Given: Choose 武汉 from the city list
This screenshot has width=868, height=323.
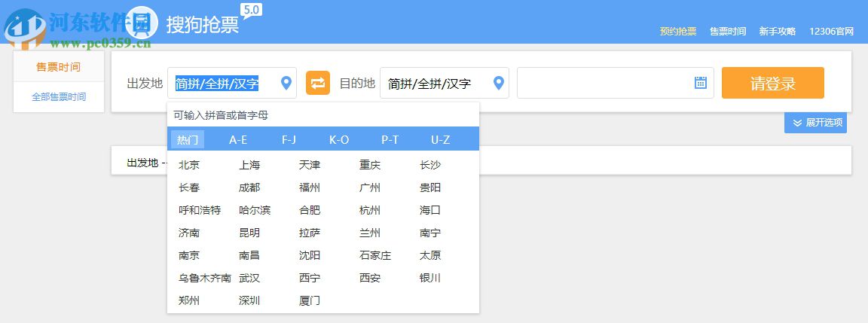Looking at the screenshot, I should tap(249, 278).
